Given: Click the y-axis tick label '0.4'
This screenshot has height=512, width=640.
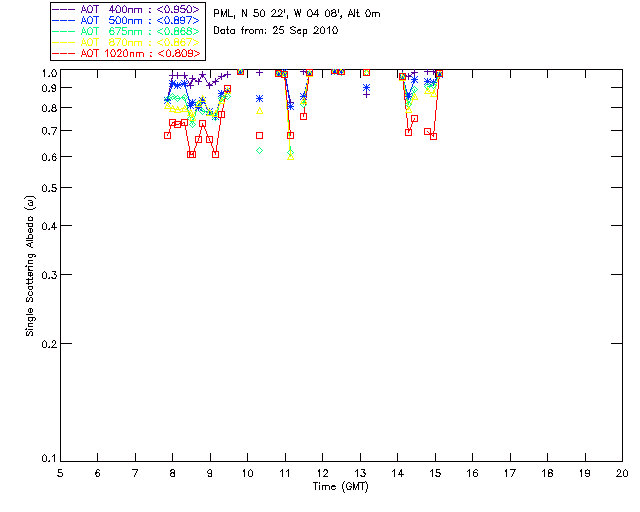Looking at the screenshot, I should 49,226.
